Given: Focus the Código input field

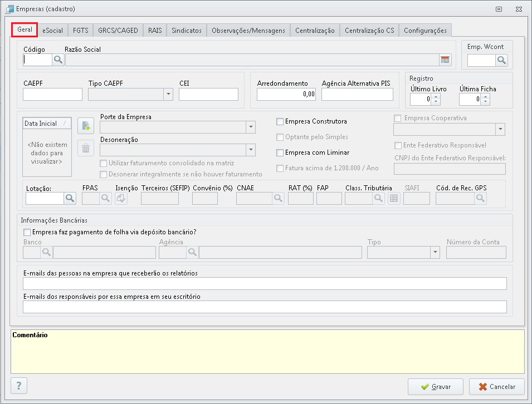Looking at the screenshot, I should point(38,60).
